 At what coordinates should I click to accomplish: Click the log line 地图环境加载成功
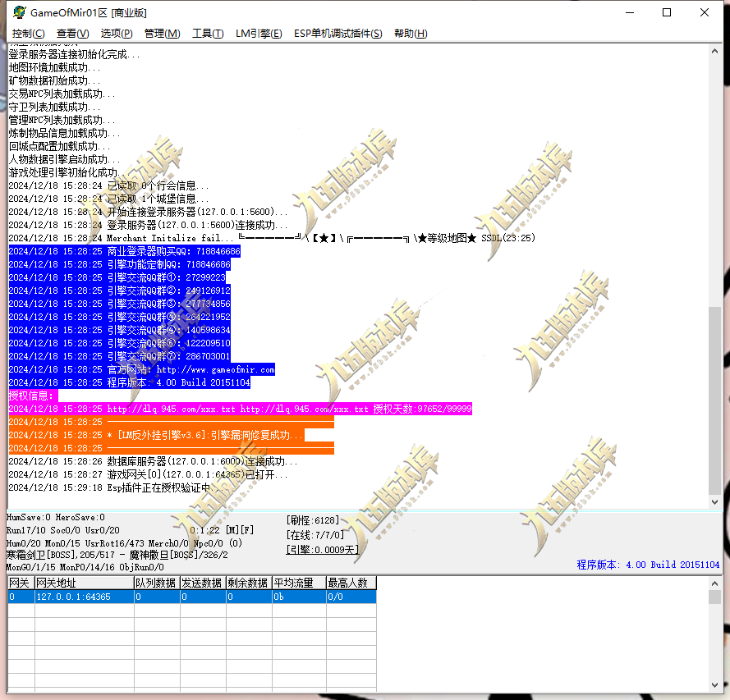tap(54, 67)
